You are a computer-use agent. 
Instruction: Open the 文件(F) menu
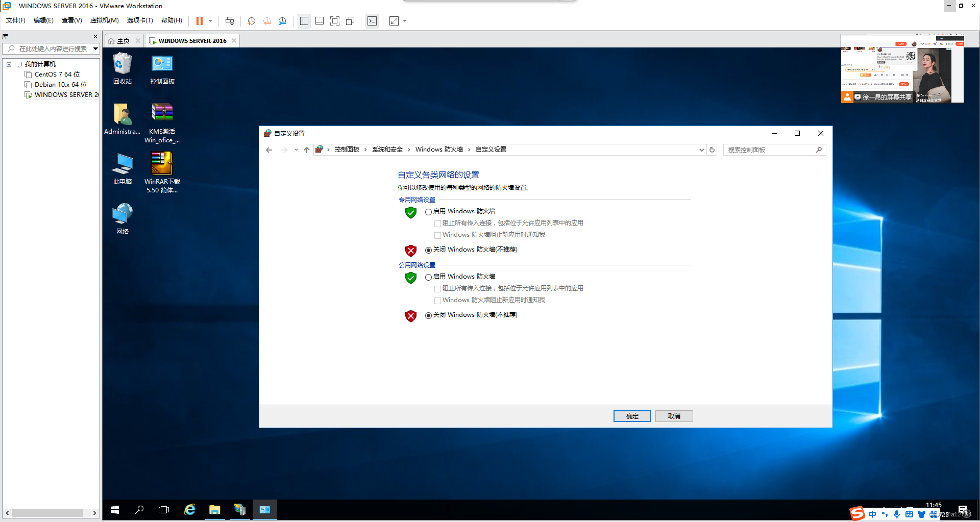click(16, 20)
